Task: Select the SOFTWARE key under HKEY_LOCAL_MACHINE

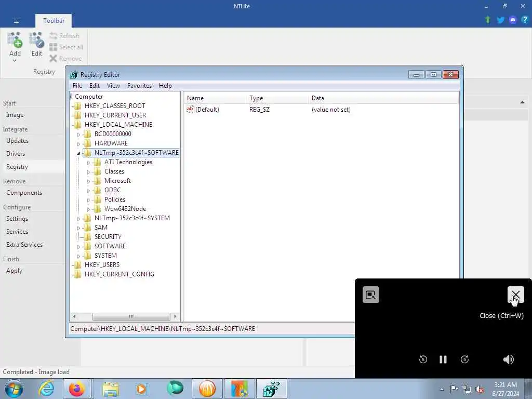Action: click(110, 246)
